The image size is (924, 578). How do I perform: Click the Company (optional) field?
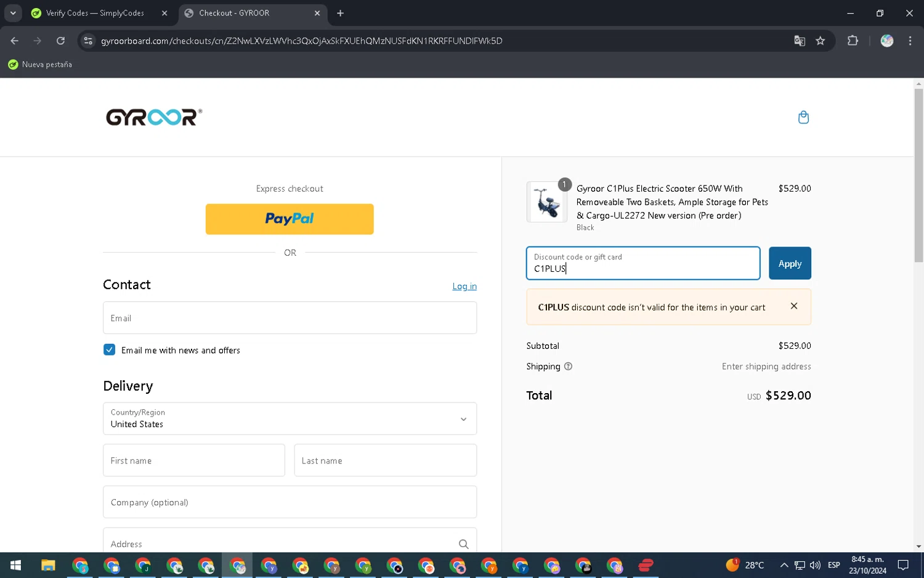(290, 502)
